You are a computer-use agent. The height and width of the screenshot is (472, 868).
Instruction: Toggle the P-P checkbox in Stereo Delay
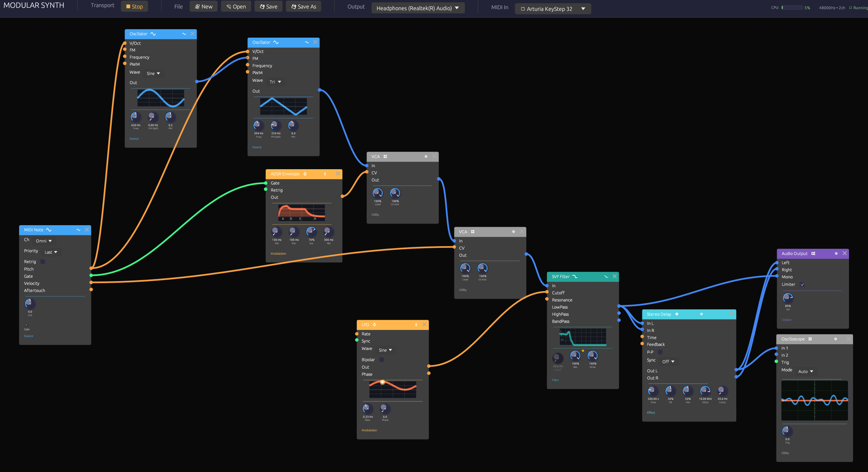click(x=660, y=352)
